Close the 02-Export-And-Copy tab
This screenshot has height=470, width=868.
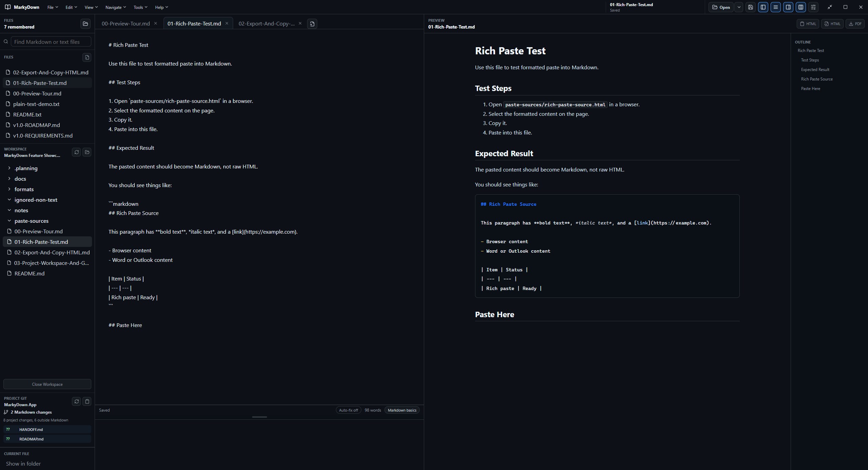(x=300, y=23)
